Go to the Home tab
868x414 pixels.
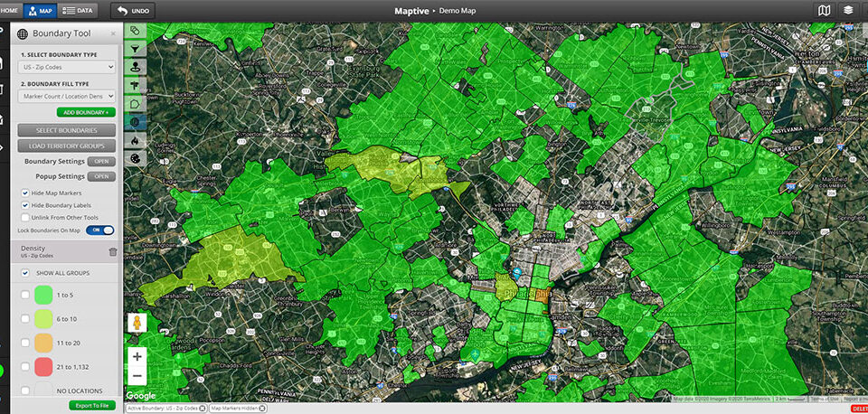point(9,10)
